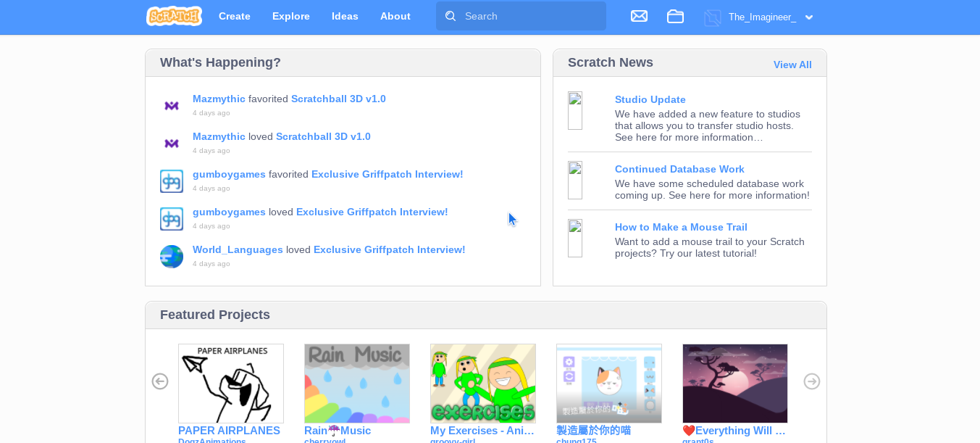This screenshot has height=443, width=980.
Task: Open the Ideas page
Action: [345, 15]
